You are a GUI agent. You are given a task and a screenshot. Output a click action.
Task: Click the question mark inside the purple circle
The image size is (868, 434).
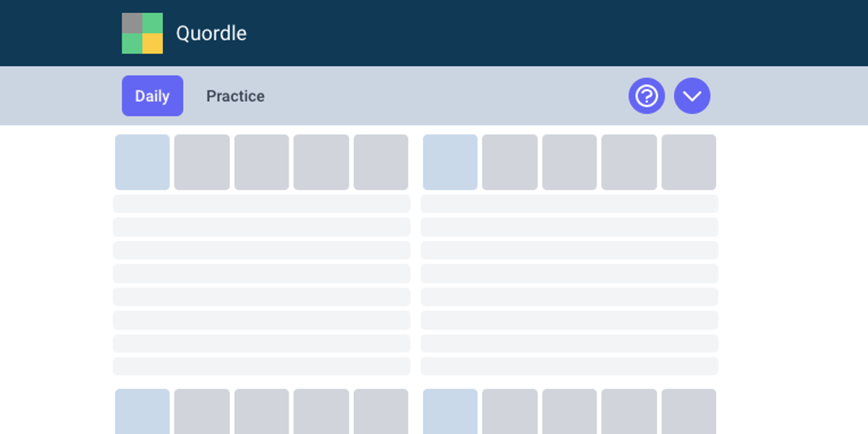click(647, 95)
